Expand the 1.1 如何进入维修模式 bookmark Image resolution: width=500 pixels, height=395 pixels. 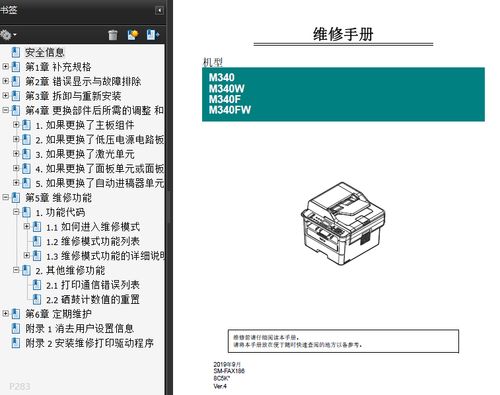click(x=27, y=226)
